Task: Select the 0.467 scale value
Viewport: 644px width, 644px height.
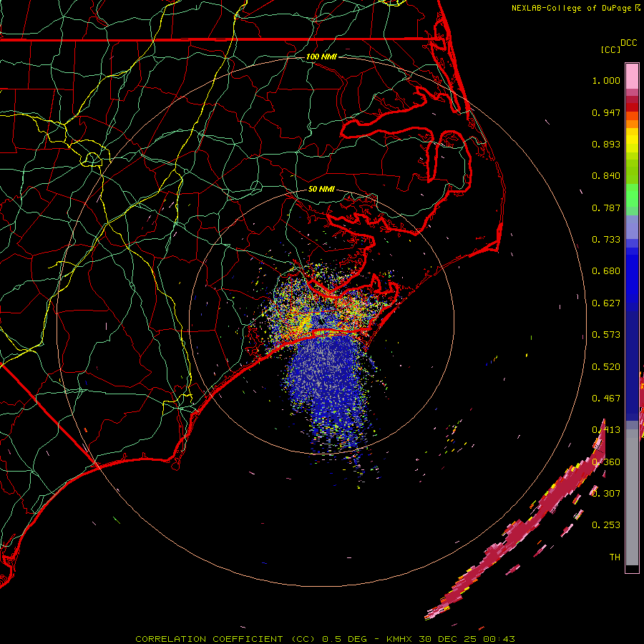Action: click(606, 399)
